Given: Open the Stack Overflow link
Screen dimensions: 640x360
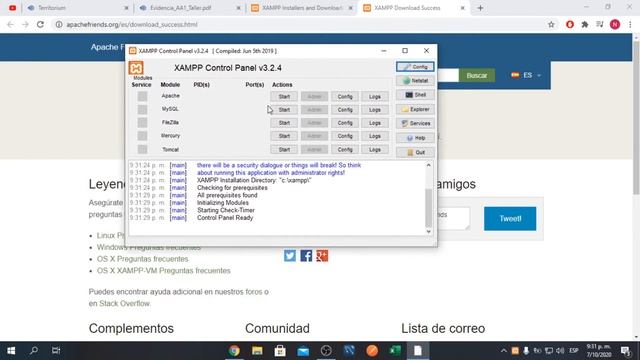Looking at the screenshot, I should (x=124, y=303).
